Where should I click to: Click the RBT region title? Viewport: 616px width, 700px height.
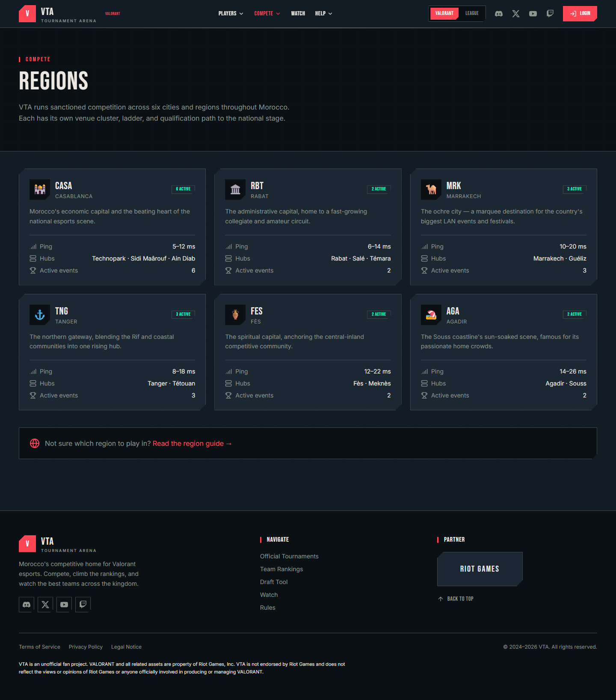tap(257, 186)
